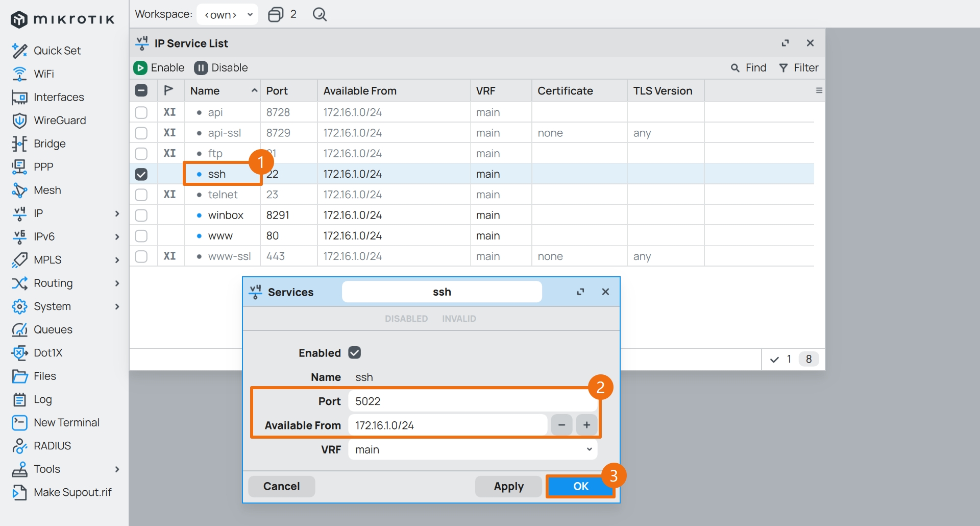Open Find in IP Service List

pos(749,68)
